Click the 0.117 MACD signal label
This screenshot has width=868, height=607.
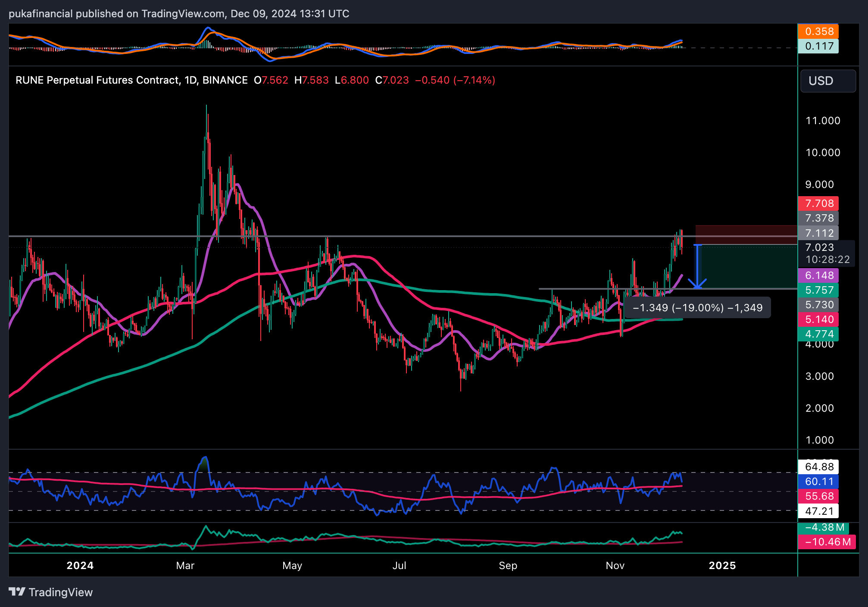click(818, 46)
